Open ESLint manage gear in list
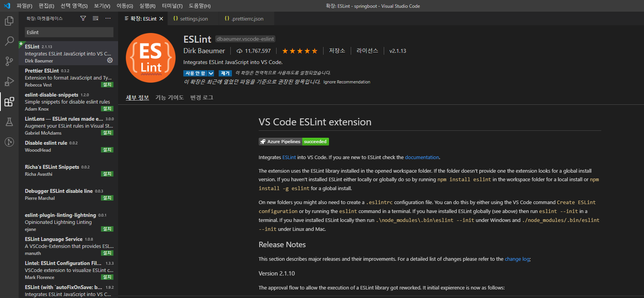Image resolution: width=644 pixels, height=298 pixels. point(110,60)
